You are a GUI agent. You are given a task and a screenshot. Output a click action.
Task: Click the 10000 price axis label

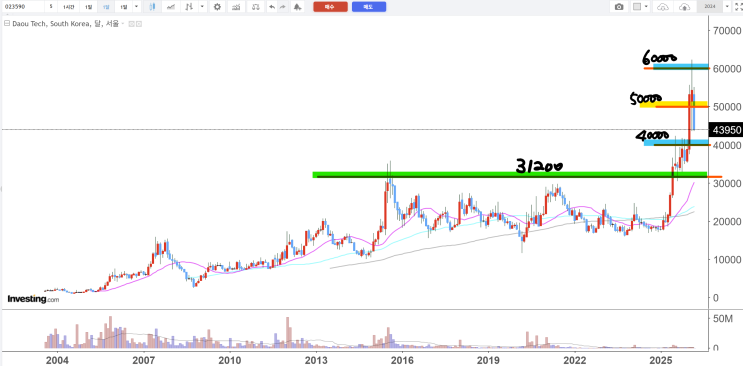[x=727, y=260]
